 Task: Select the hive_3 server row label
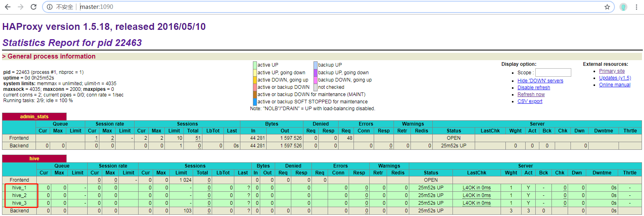point(19,203)
